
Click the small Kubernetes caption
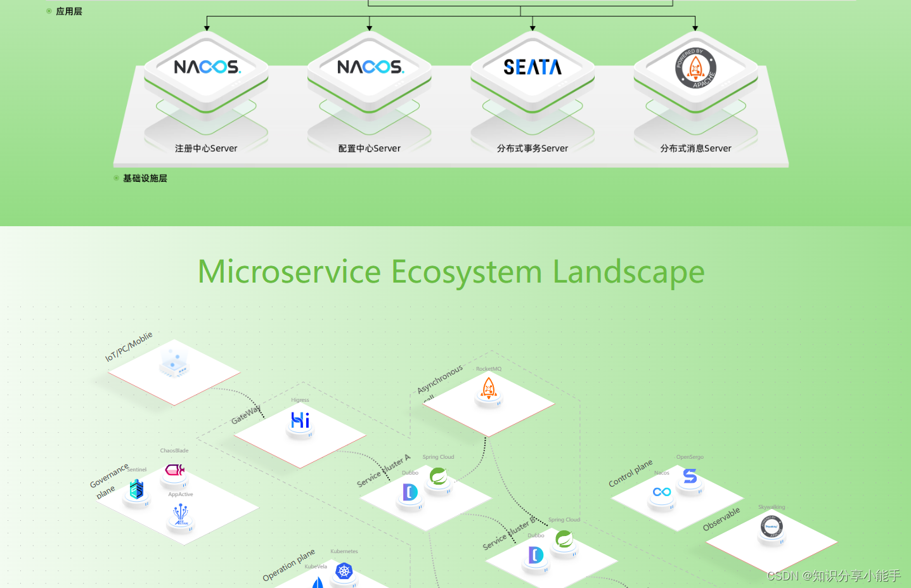[x=344, y=551]
